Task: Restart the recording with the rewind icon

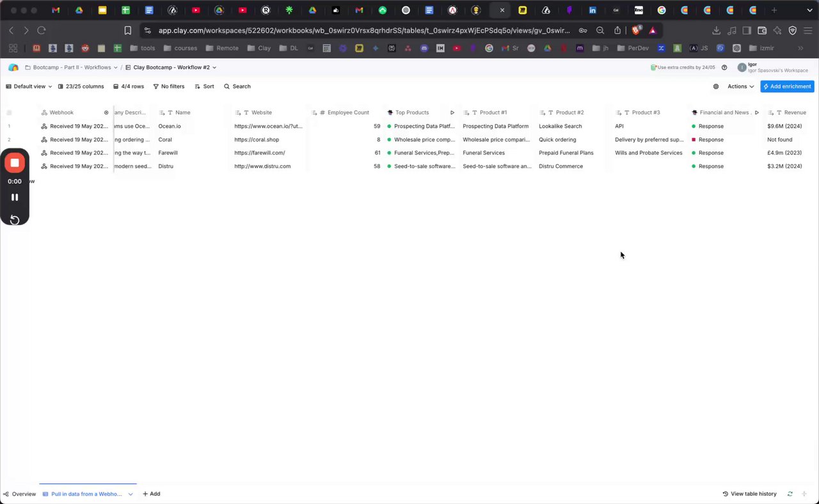Action: pos(15,220)
